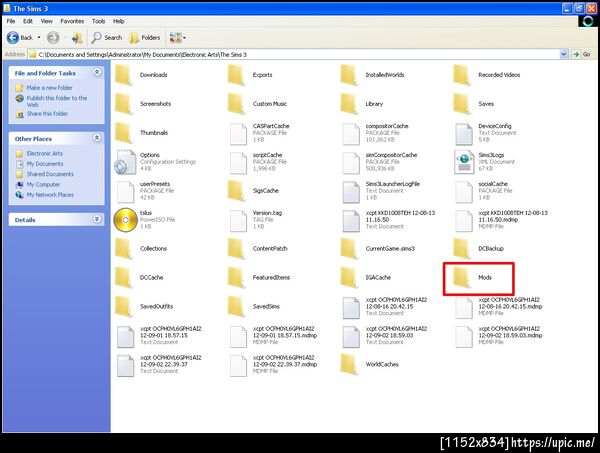Image resolution: width=600 pixels, height=453 pixels.
Task: Select the simCompositorCache package file
Action: click(380, 162)
